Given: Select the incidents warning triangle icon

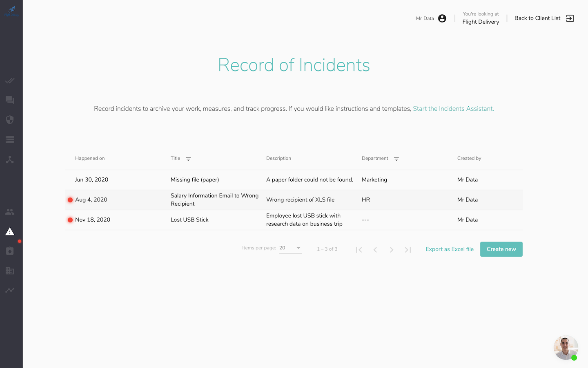Looking at the screenshot, I should 10,231.
